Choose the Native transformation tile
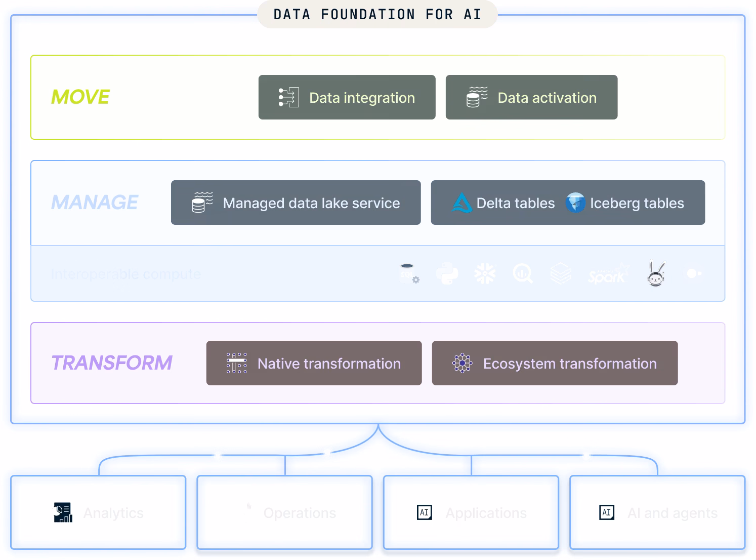This screenshot has height=560, width=756. pos(314,363)
